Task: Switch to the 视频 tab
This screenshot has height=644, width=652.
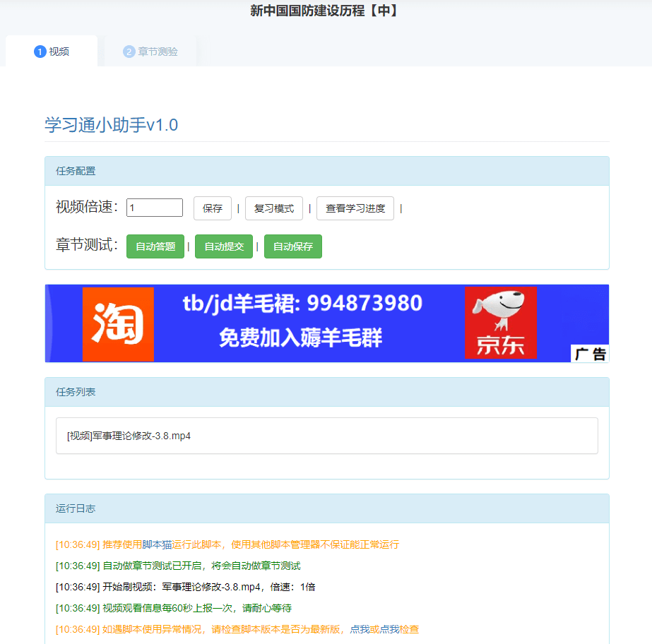Action: pyautogui.click(x=52, y=52)
